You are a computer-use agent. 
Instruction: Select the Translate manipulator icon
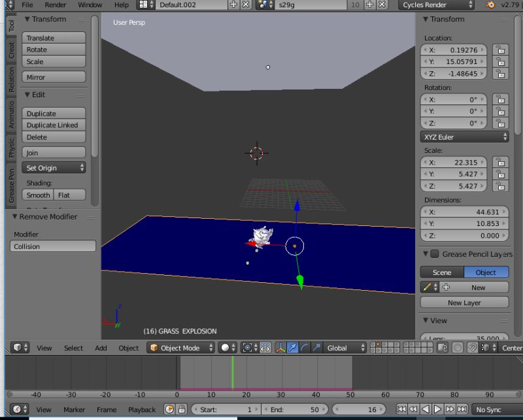tap(292, 348)
